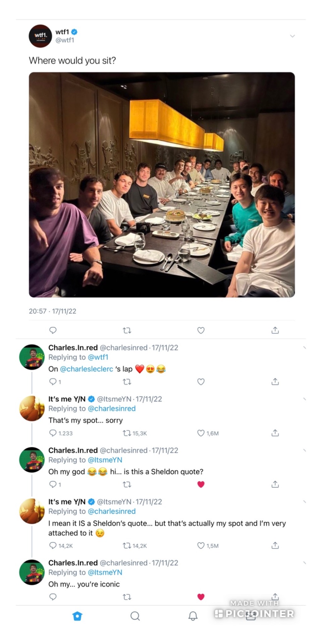322x644 pixels.
Task: Unlike the "you're iconic" reply
Action: point(201,597)
